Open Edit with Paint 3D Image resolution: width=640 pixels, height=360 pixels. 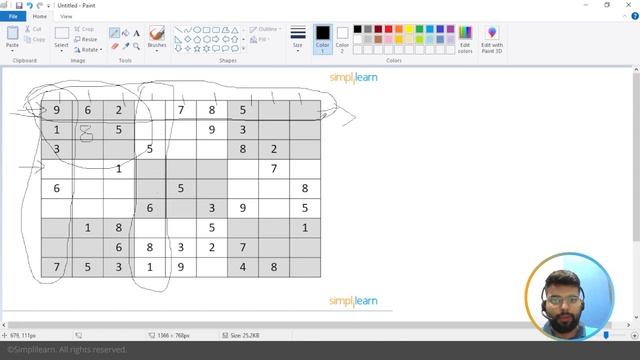[x=492, y=40]
